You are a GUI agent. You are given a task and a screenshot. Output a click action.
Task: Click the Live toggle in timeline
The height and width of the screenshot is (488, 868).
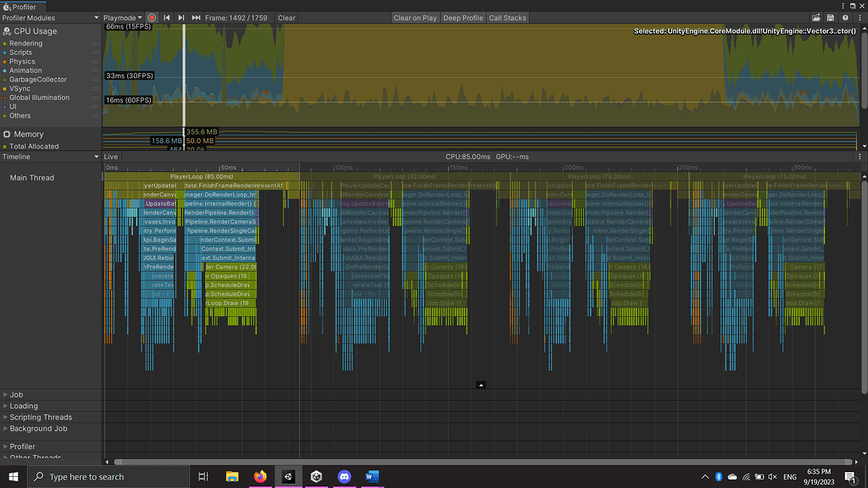[x=111, y=156]
